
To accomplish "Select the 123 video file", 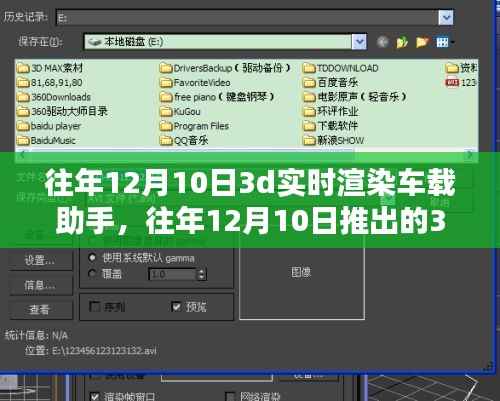I will 461,82.
